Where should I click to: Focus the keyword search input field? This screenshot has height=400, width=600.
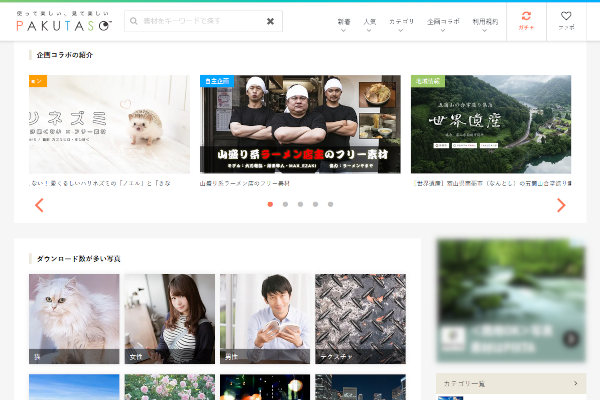click(200, 21)
